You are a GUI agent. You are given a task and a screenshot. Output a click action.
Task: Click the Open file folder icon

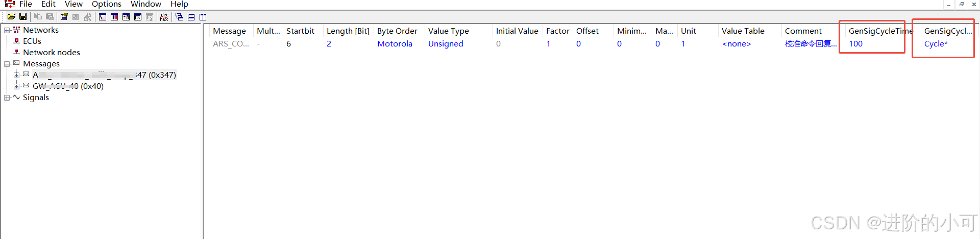(11, 16)
